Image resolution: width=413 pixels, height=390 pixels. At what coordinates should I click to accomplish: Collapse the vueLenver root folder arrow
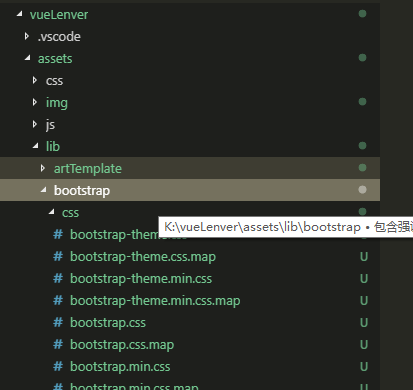point(20,14)
